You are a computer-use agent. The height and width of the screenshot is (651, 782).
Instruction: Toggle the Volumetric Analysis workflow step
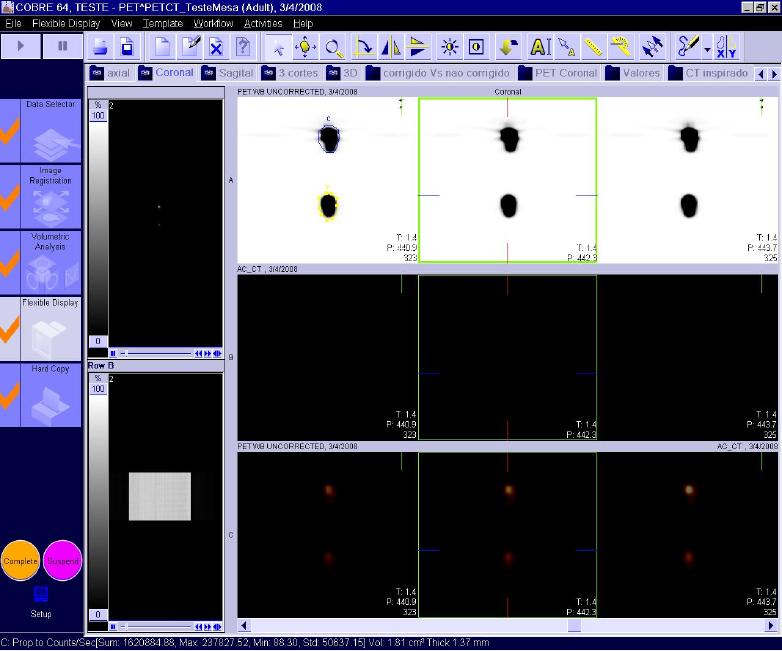(x=41, y=263)
